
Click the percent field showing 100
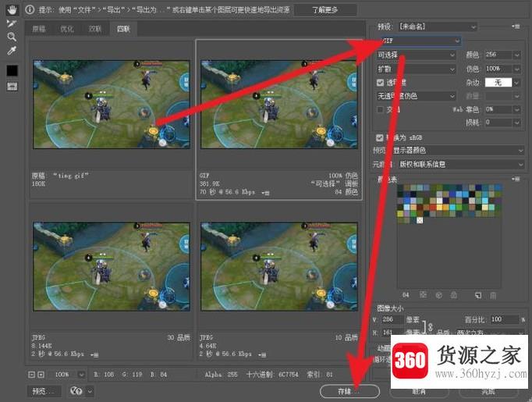(504, 319)
